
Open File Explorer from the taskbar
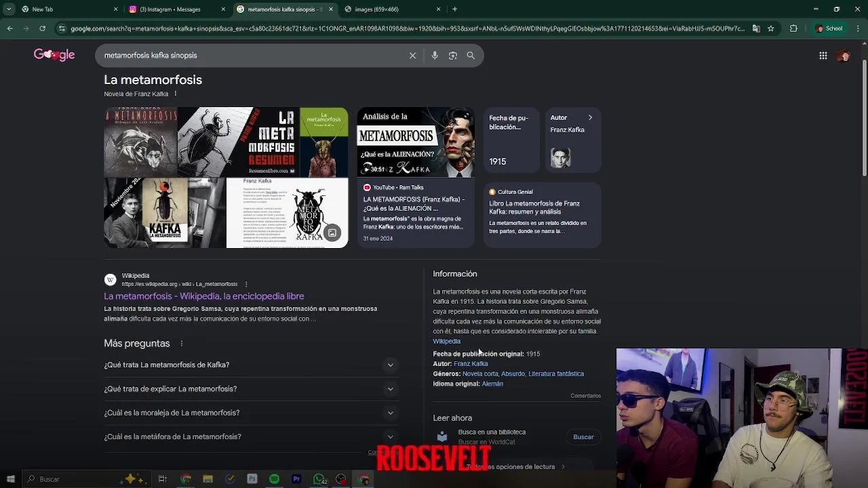[x=208, y=479]
